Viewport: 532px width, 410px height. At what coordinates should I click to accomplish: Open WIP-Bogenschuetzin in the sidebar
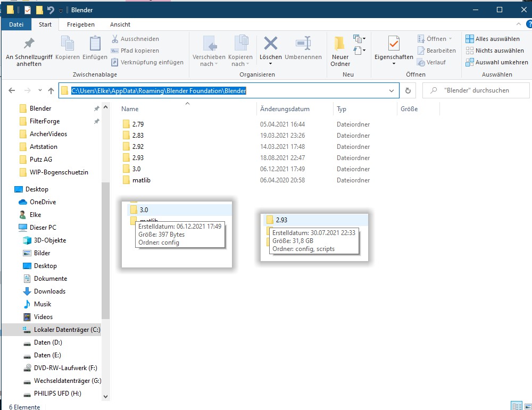tap(59, 172)
